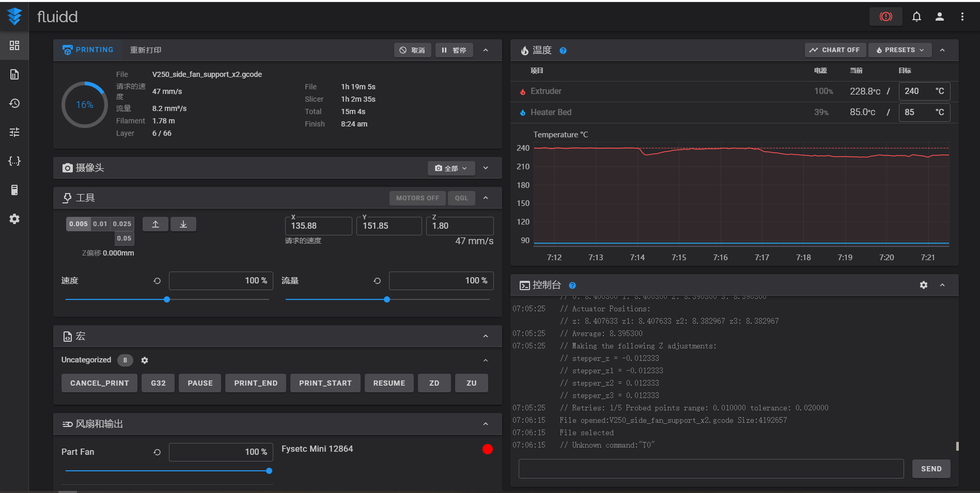
Task: Collapse the temperature card
Action: tap(942, 50)
